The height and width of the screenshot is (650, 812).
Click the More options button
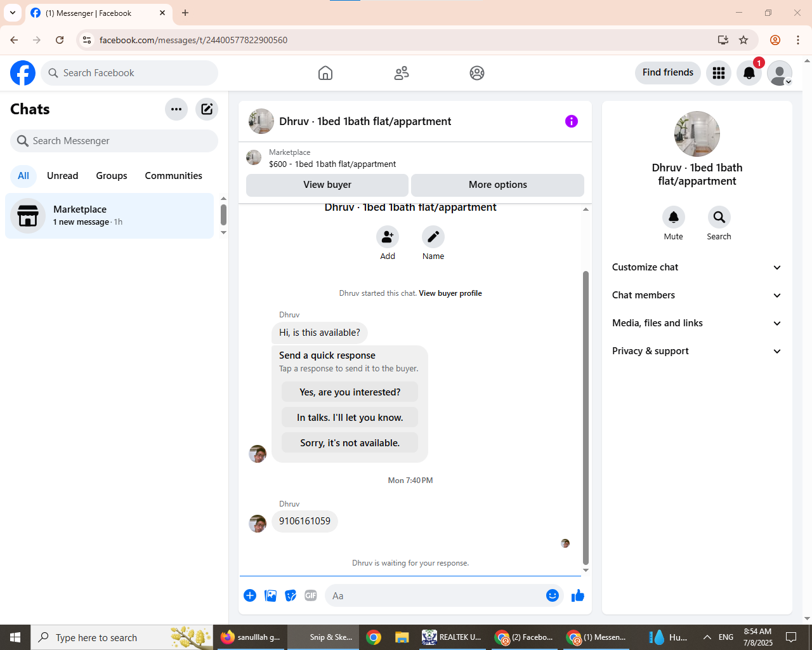[x=498, y=185]
